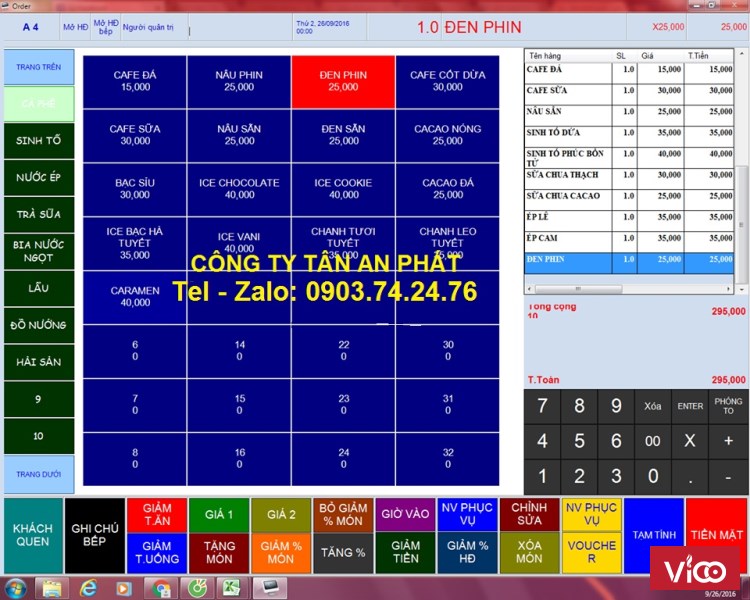
Task: Add CACAO NÓNG to order
Action: tap(448, 135)
